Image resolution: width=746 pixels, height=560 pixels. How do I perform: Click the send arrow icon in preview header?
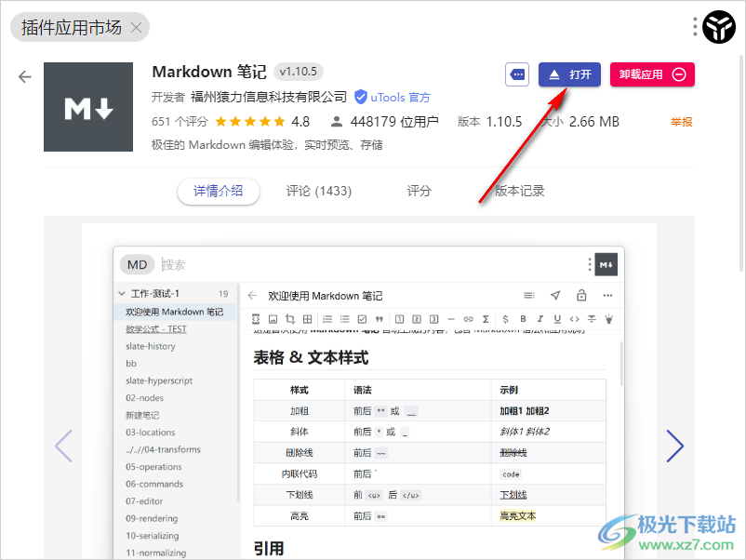[555, 296]
